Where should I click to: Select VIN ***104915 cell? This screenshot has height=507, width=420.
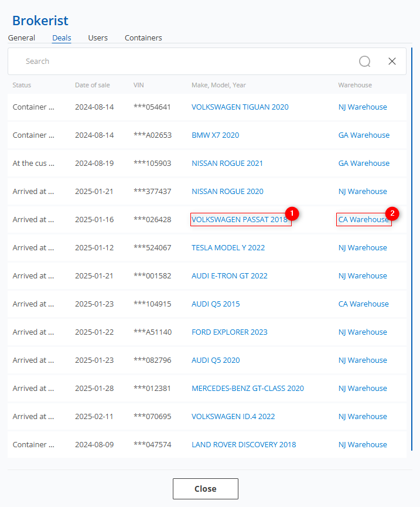pos(152,304)
